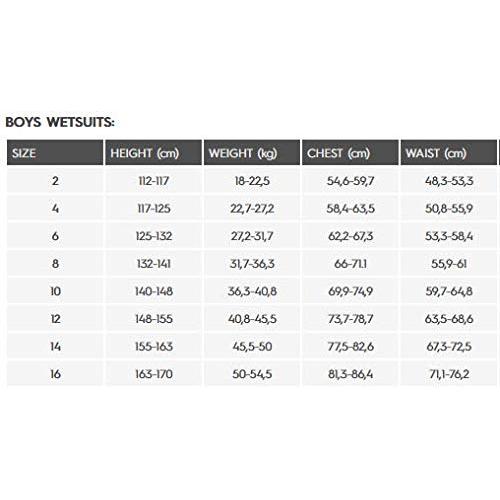Click chest value 66-71.1

point(350,264)
